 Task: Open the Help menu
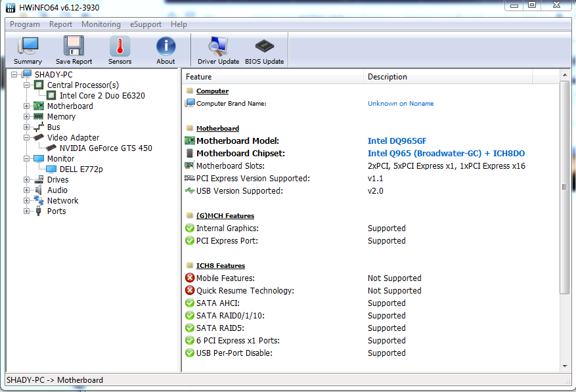point(179,24)
